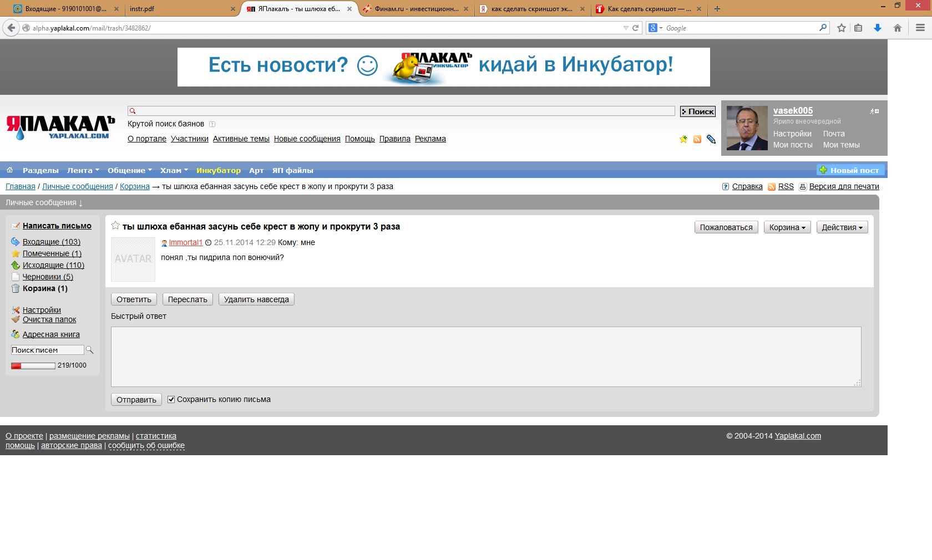This screenshot has height=560, width=932.
Task: Click the magnifier in the Google search box
Action: pyautogui.click(x=823, y=28)
